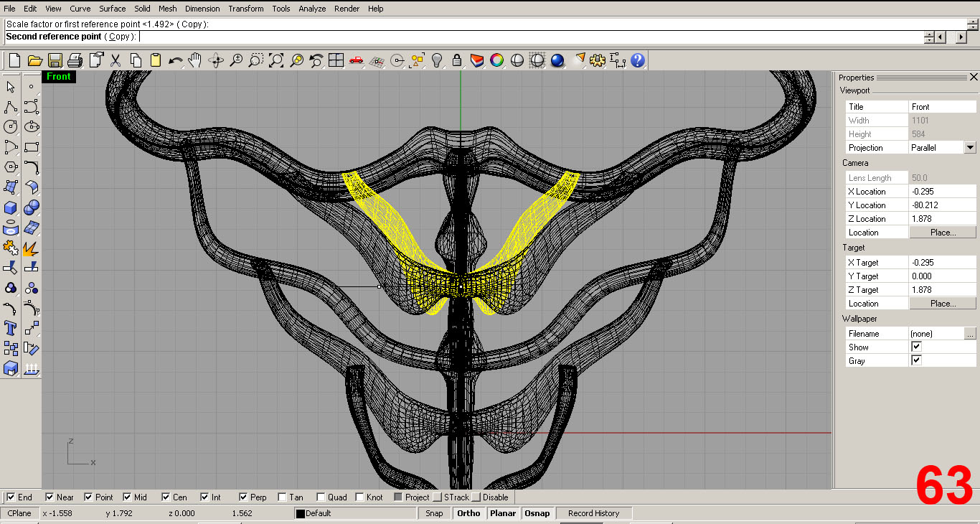Toggle the Perp osnap checkbox
980x524 pixels.
(243, 497)
